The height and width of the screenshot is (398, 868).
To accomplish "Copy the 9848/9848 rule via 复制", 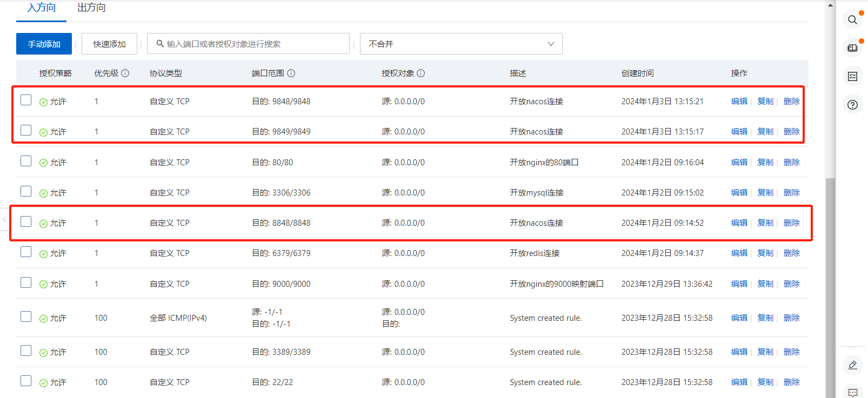I will pos(765,102).
